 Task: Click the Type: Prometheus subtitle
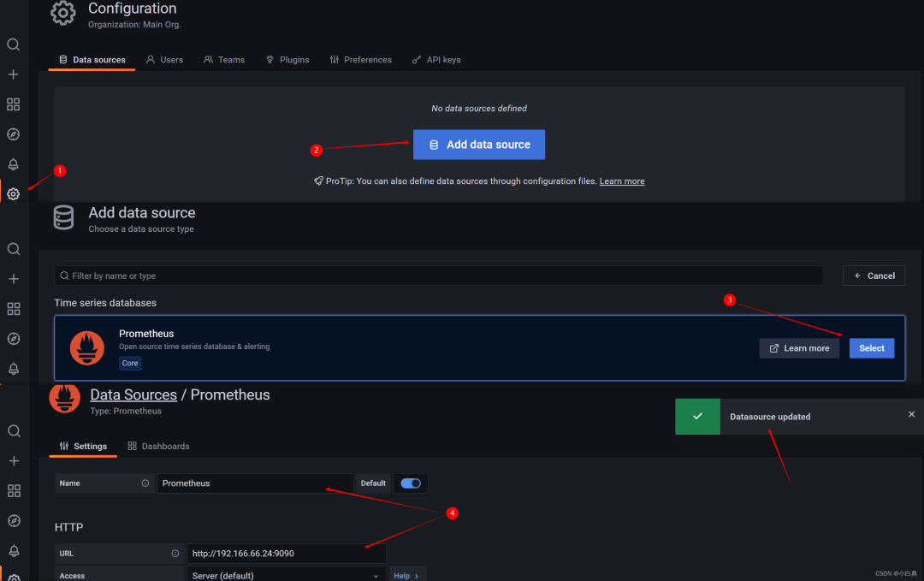[x=126, y=412]
